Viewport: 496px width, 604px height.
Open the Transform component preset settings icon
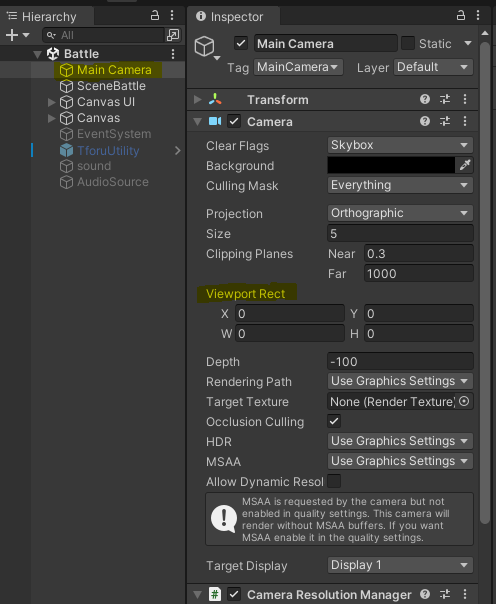445,99
